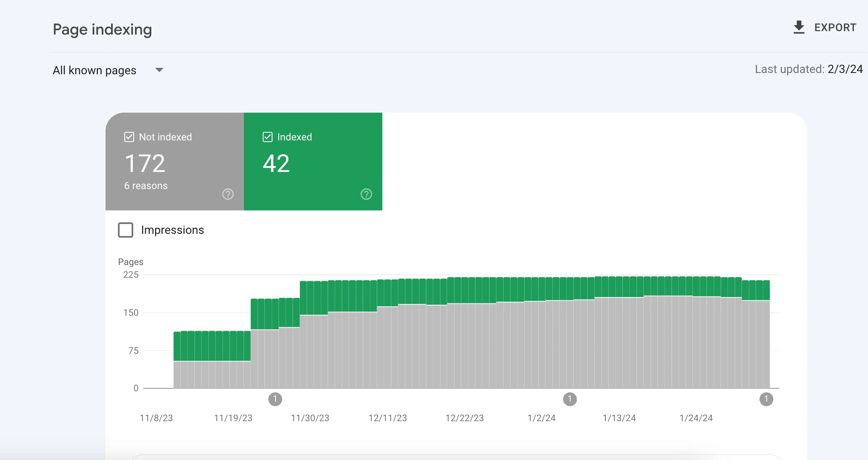Expand the dropdown arrow beside All known pages
Screen dimensions: 868x460
(159, 70)
